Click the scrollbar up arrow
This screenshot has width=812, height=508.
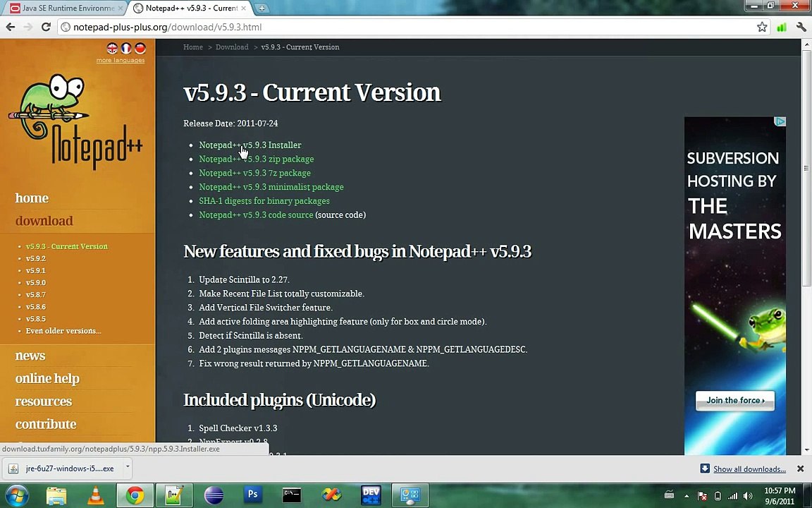[x=806, y=44]
